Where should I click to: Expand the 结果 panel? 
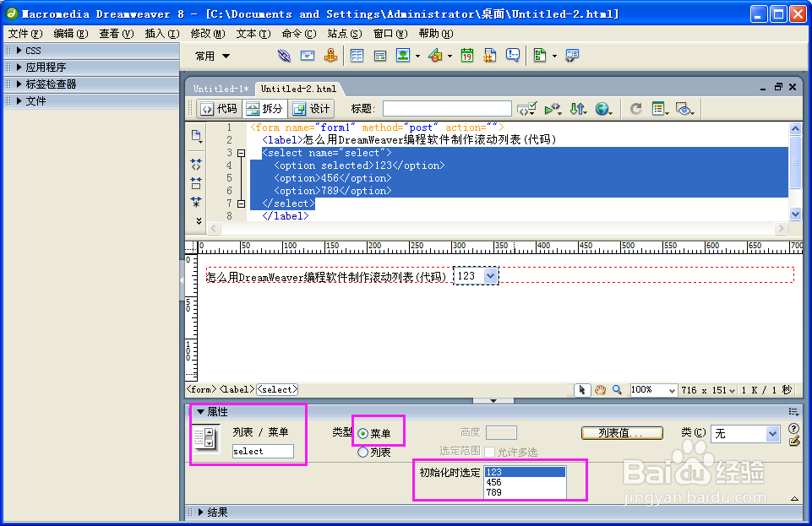[x=200, y=512]
